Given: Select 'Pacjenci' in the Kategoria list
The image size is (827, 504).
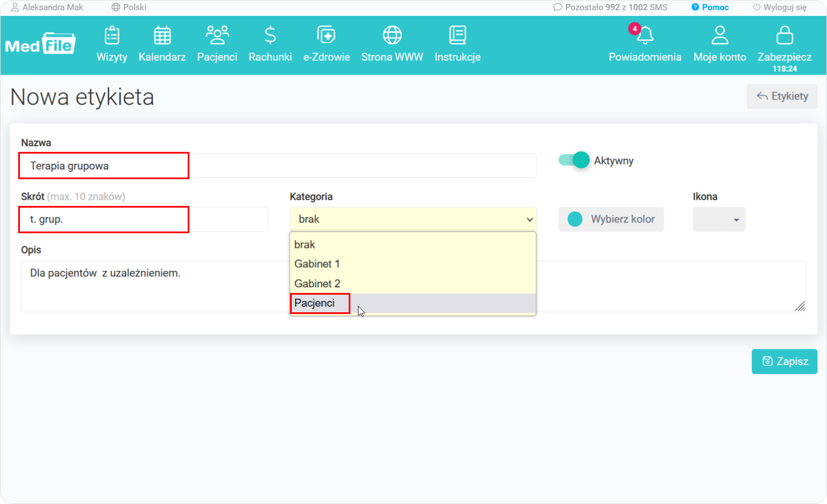Looking at the screenshot, I should pyautogui.click(x=413, y=303).
